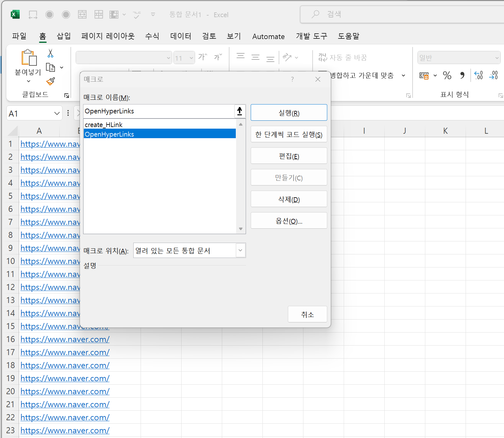Click the 한 단계씩 코드 실행(S) button
This screenshot has width=504, height=438.
pos(289,134)
